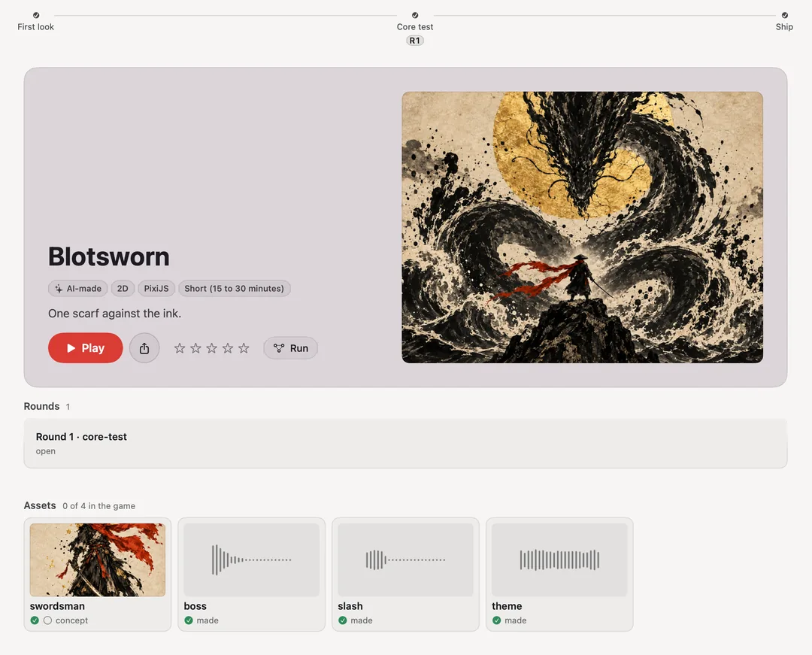Click the concept status label under swordsman
Screen dimensions: 812x655
point(71,620)
